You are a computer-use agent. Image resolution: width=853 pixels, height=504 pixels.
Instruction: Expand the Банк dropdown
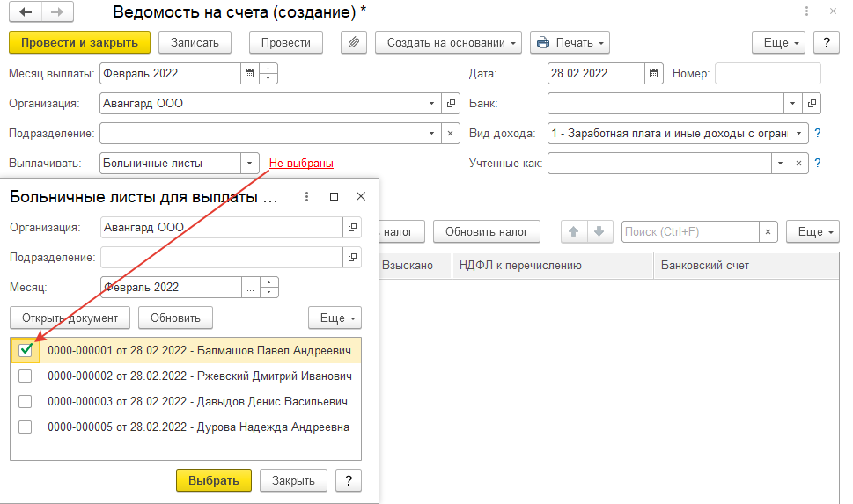(792, 103)
